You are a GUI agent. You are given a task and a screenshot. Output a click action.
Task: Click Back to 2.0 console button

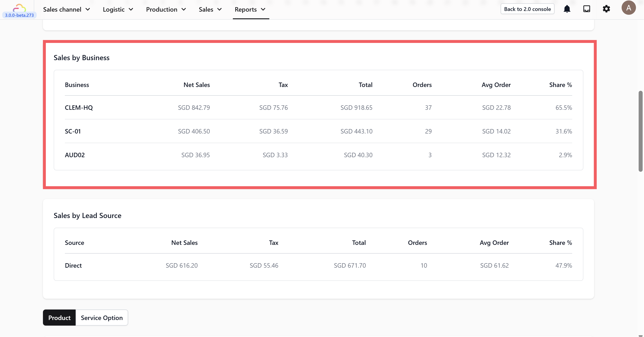click(x=527, y=9)
